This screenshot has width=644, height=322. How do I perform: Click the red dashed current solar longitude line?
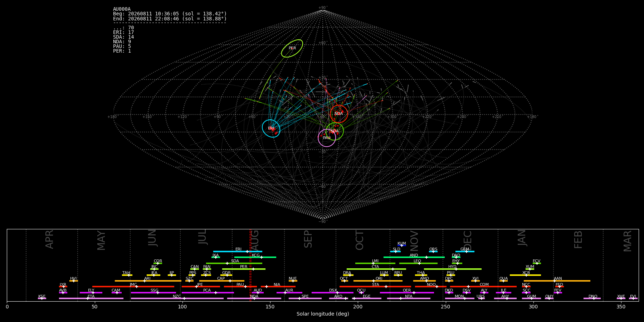250,265
